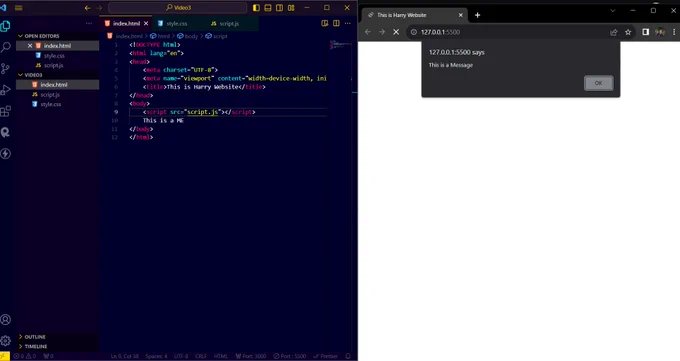The width and height of the screenshot is (680, 361).
Task: Go forward with VS Code navigation arrow
Action: pos(99,8)
